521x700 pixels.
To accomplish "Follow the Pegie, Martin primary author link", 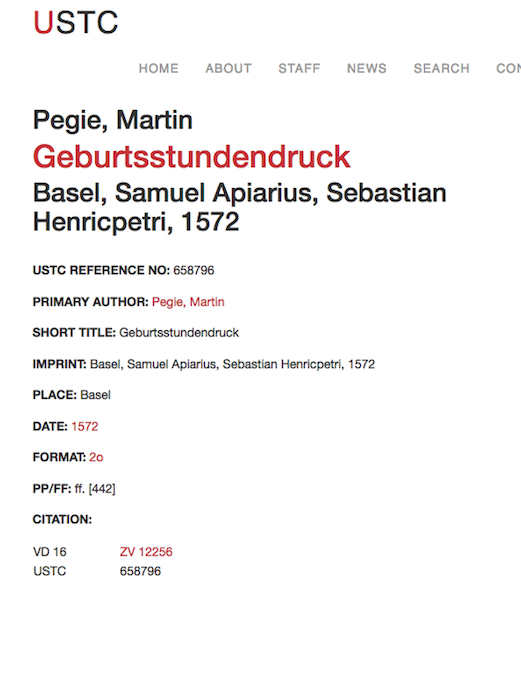I will (x=188, y=302).
